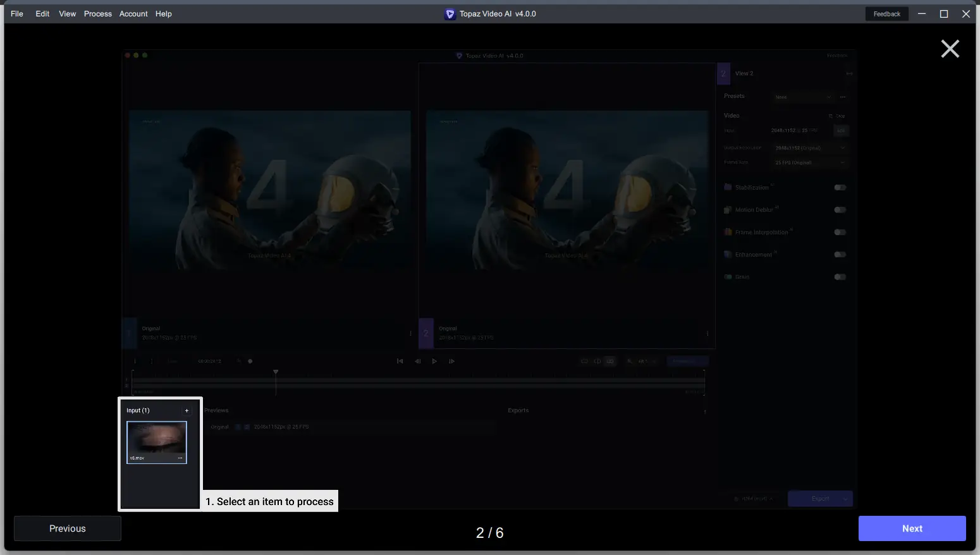The height and width of the screenshot is (555, 980).
Task: Toggle the Enhancement switch
Action: (x=840, y=255)
